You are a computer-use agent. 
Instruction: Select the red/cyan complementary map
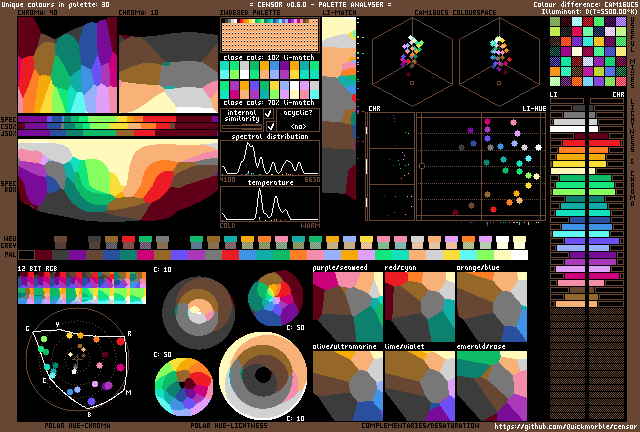[419, 308]
